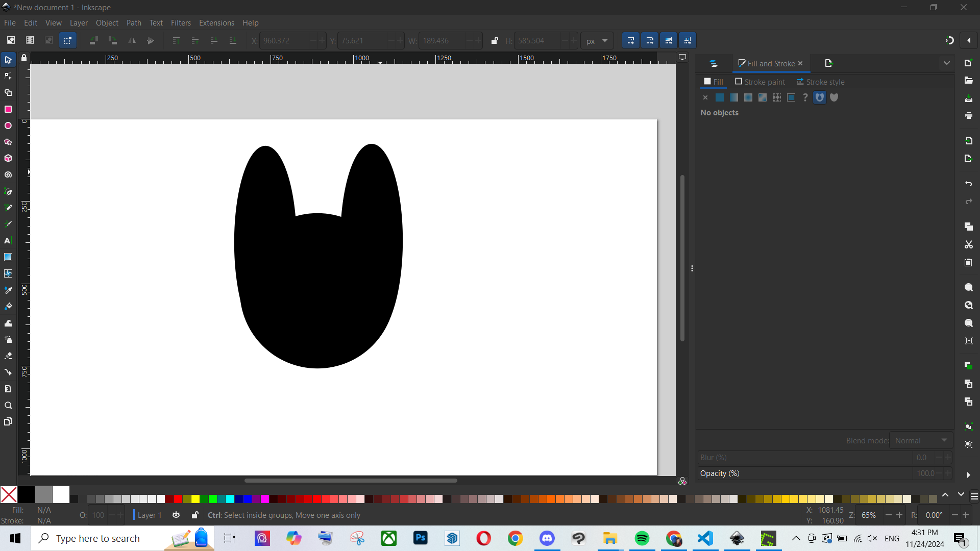Screen dimensions: 980x551
Task: Open the Filters menu
Action: (181, 23)
